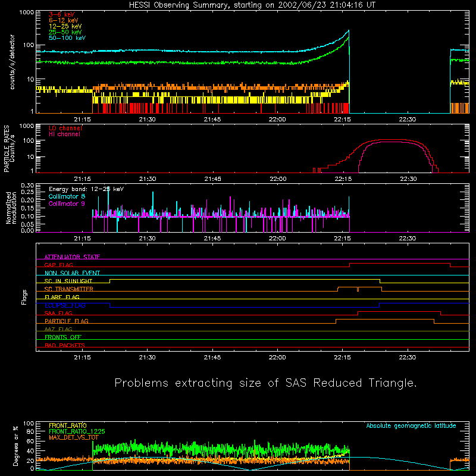Select the orange MAX_DET_VS_TOT legend label

(73, 437)
